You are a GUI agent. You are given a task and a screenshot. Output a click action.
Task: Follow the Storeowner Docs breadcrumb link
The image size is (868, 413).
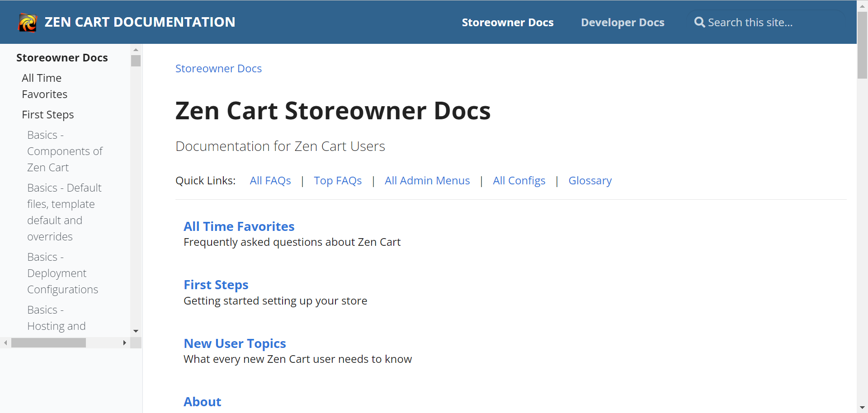click(218, 68)
